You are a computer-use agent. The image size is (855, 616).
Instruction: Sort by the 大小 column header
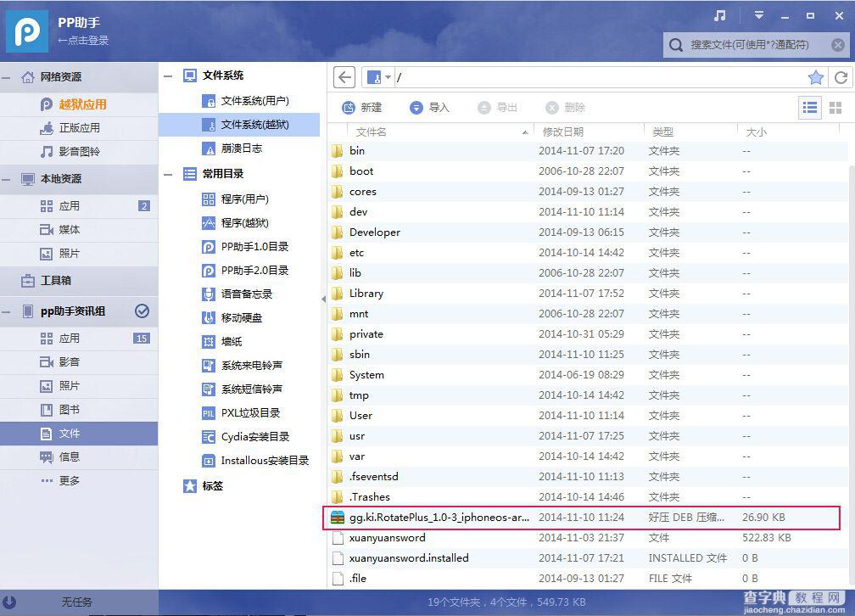789,132
